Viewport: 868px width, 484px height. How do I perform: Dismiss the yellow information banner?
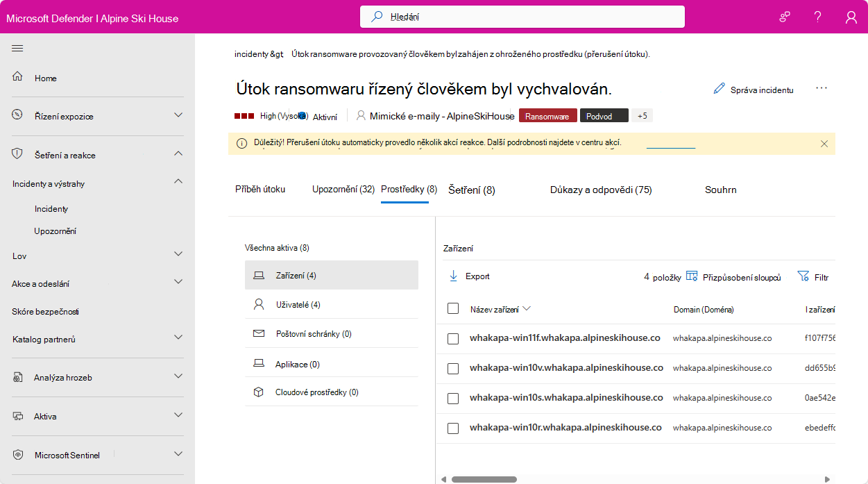(x=824, y=144)
